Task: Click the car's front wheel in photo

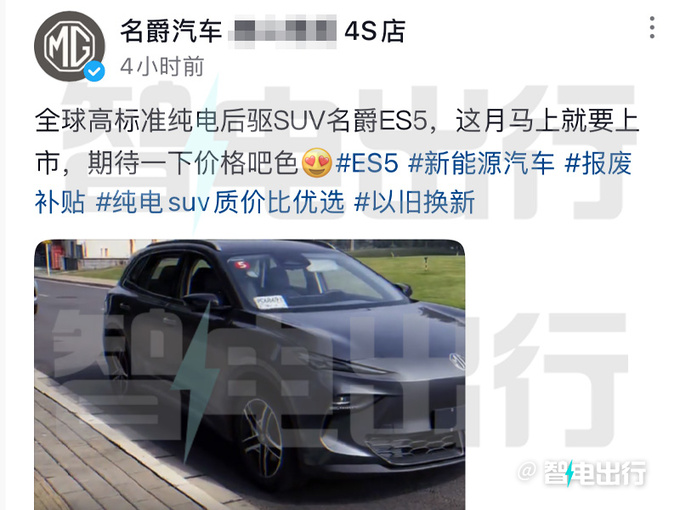Action: [x=262, y=438]
